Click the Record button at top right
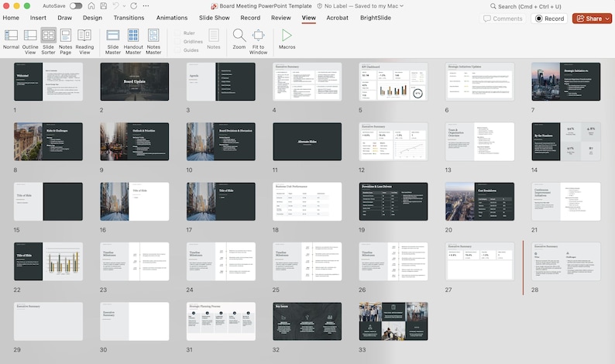This screenshot has width=615, height=364. click(549, 19)
